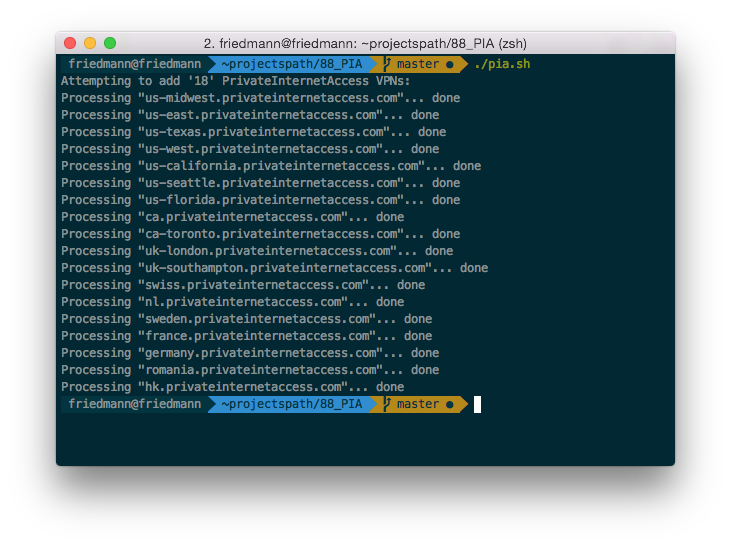Click the "Attempting to add '18'" output line
This screenshot has height=546, width=731.
tap(235, 81)
